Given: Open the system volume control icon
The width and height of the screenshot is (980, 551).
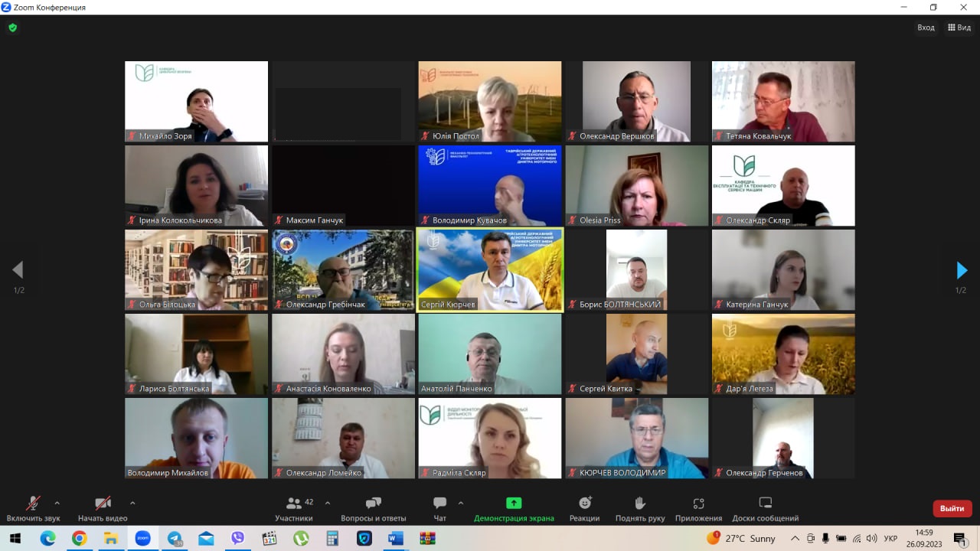Looking at the screenshot, I should pyautogui.click(x=871, y=538).
